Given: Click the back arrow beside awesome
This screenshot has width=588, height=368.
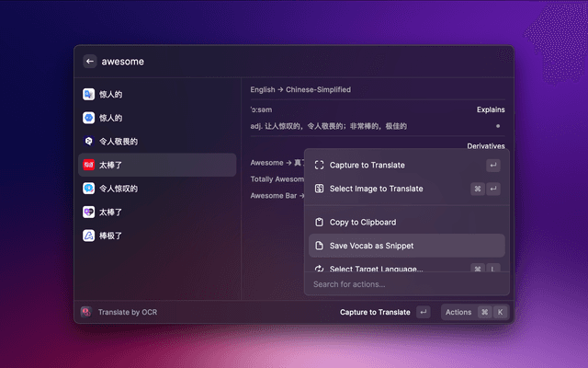Looking at the screenshot, I should [x=90, y=62].
